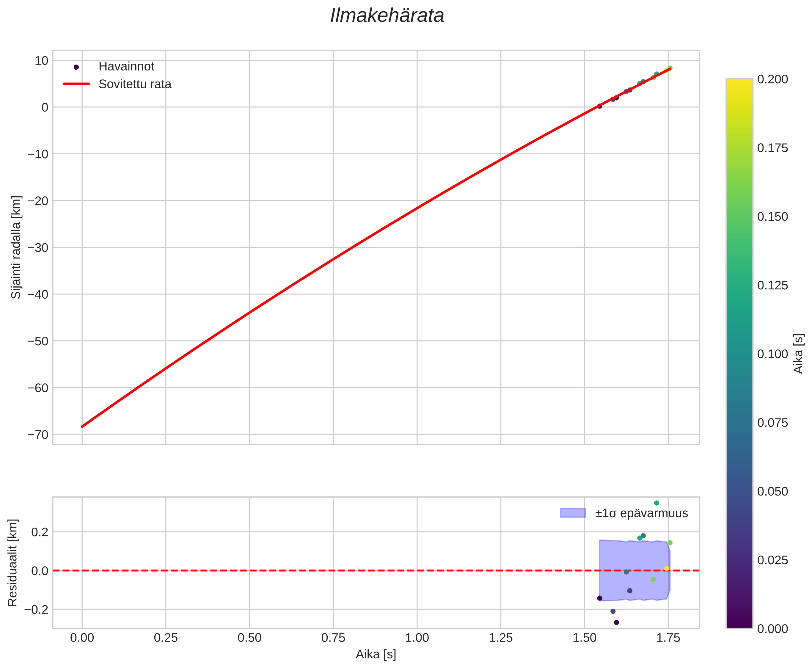Click the 0.100 colorbar tick label
The height and width of the screenshot is (668, 812).
(x=772, y=354)
